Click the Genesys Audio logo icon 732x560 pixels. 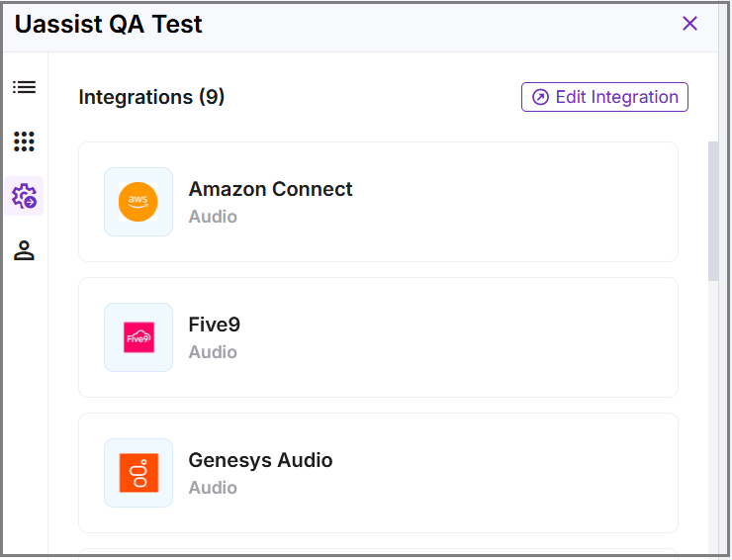coord(138,473)
